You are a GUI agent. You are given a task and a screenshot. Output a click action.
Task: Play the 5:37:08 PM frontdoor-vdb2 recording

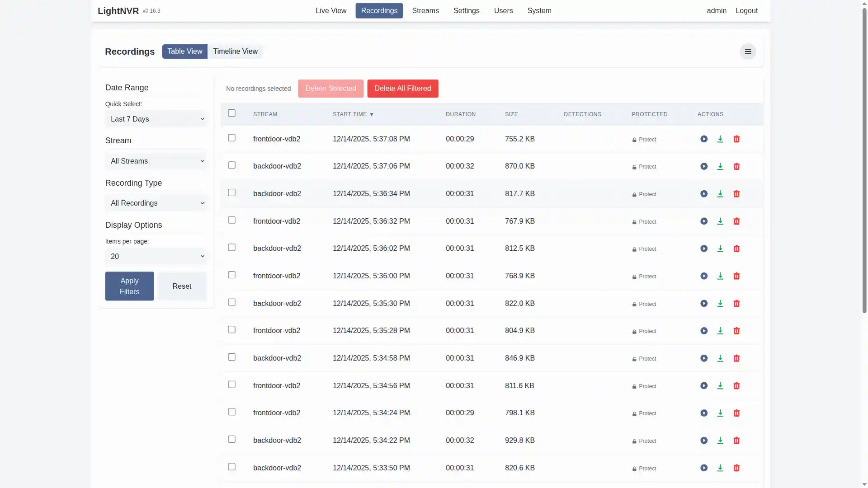(704, 139)
